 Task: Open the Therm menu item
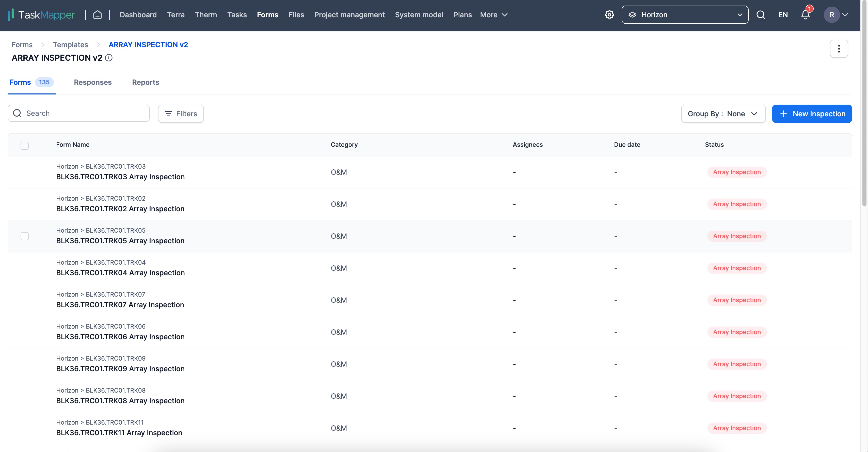point(206,15)
